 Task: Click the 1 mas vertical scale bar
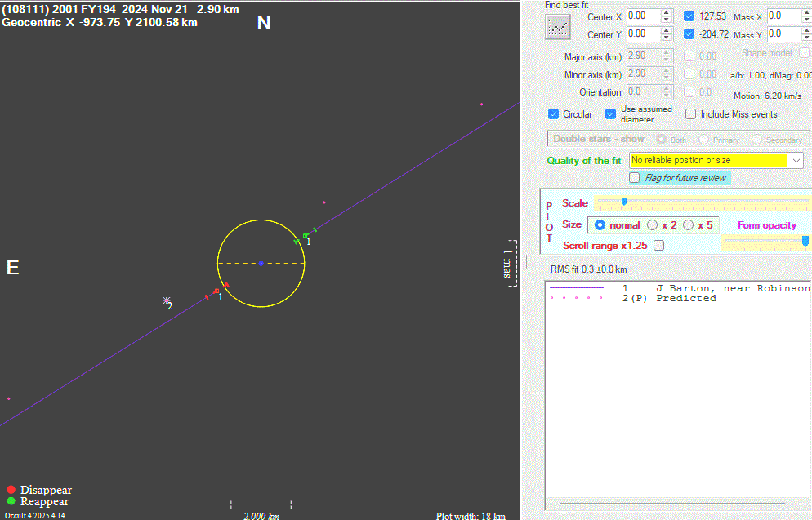coord(513,263)
